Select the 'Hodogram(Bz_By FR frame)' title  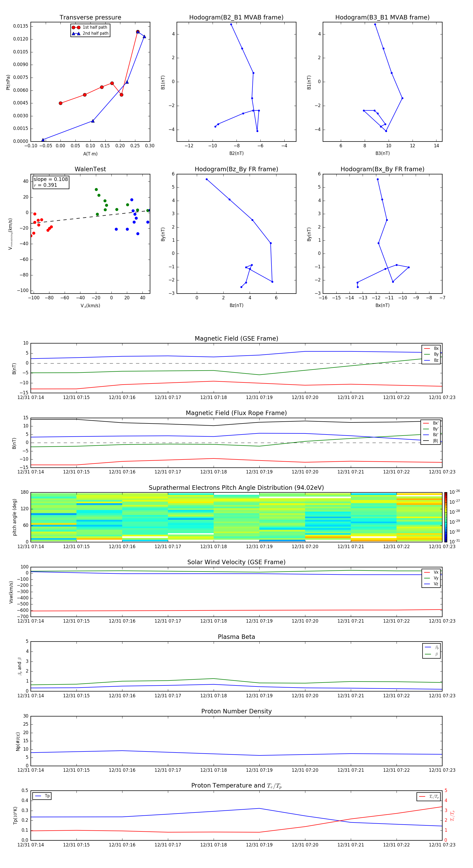click(x=236, y=169)
